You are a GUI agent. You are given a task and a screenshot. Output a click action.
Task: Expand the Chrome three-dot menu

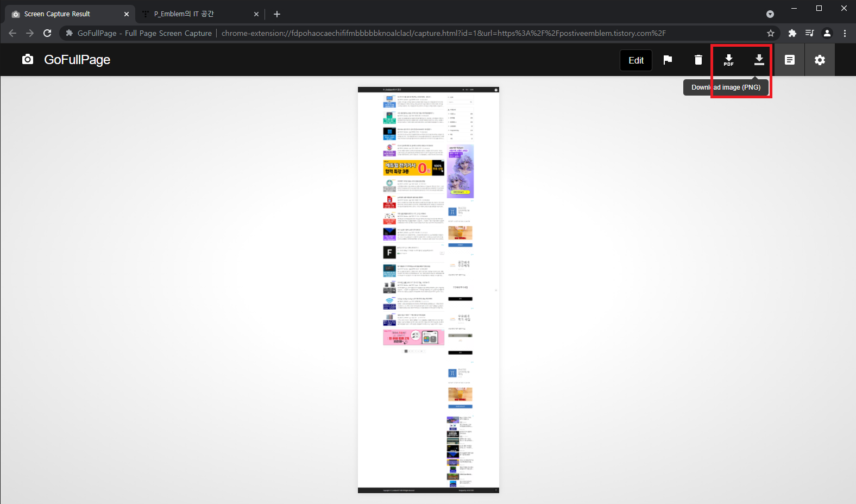tap(845, 33)
